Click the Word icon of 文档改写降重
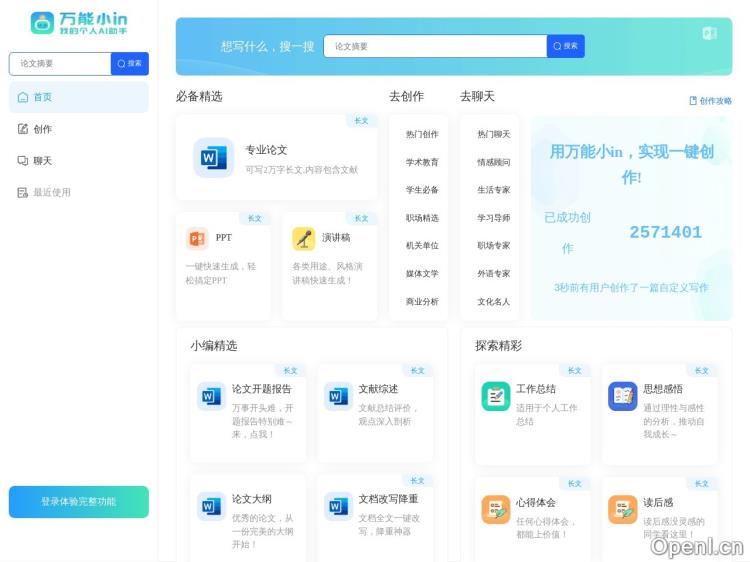Screen dimensions: 750x562 (x=338, y=506)
